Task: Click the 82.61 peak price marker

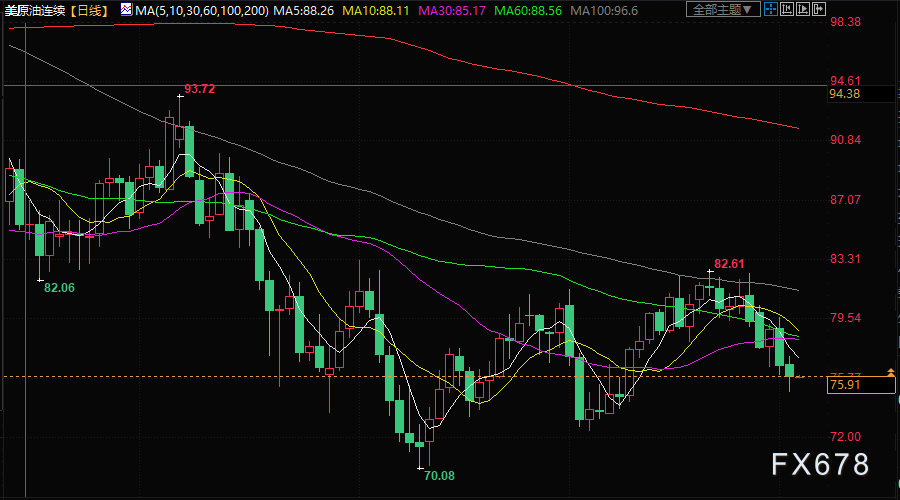Action: (x=729, y=263)
